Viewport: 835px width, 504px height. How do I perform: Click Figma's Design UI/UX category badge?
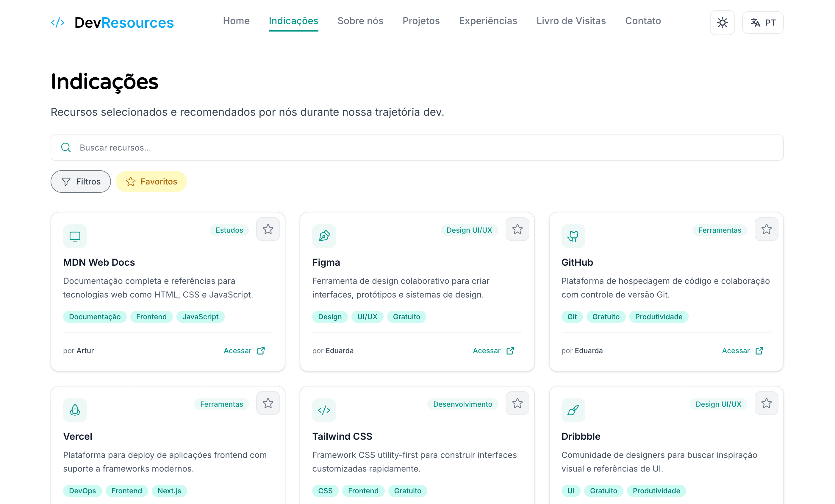tap(469, 230)
